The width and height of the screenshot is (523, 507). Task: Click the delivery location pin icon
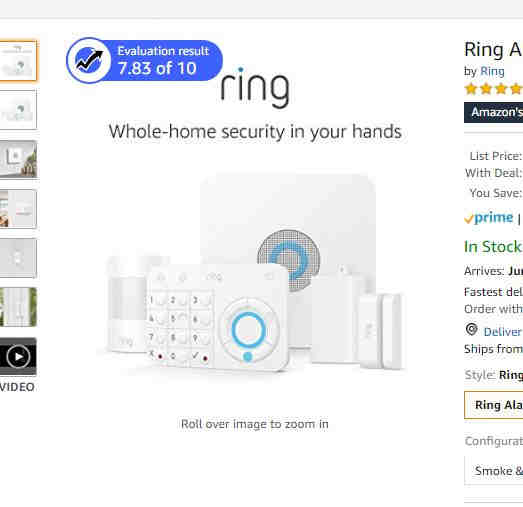[x=471, y=330]
